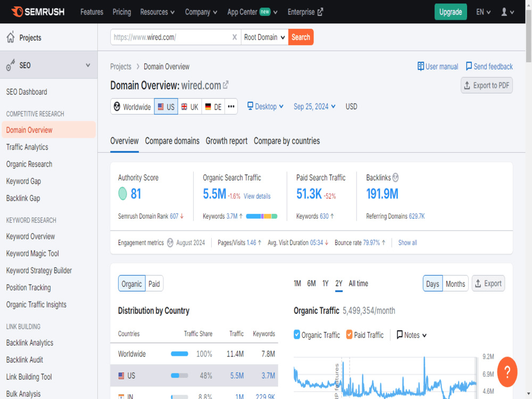
Task: Select the US database
Action: click(166, 107)
